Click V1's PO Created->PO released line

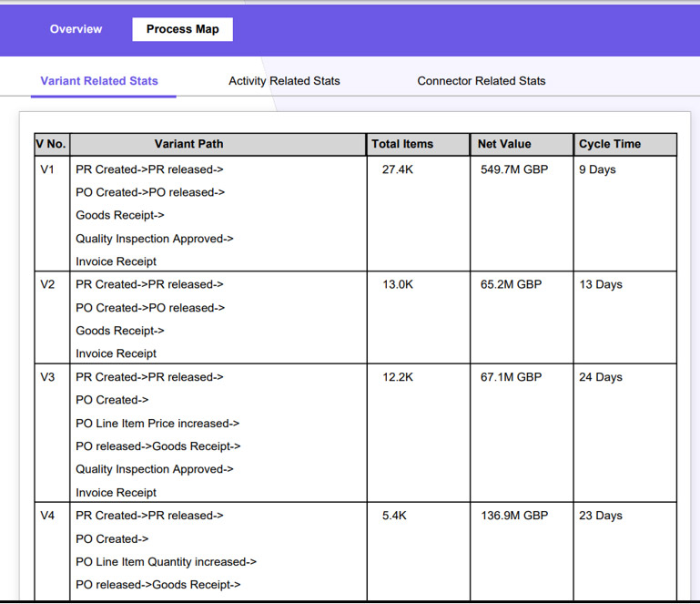[x=150, y=192]
